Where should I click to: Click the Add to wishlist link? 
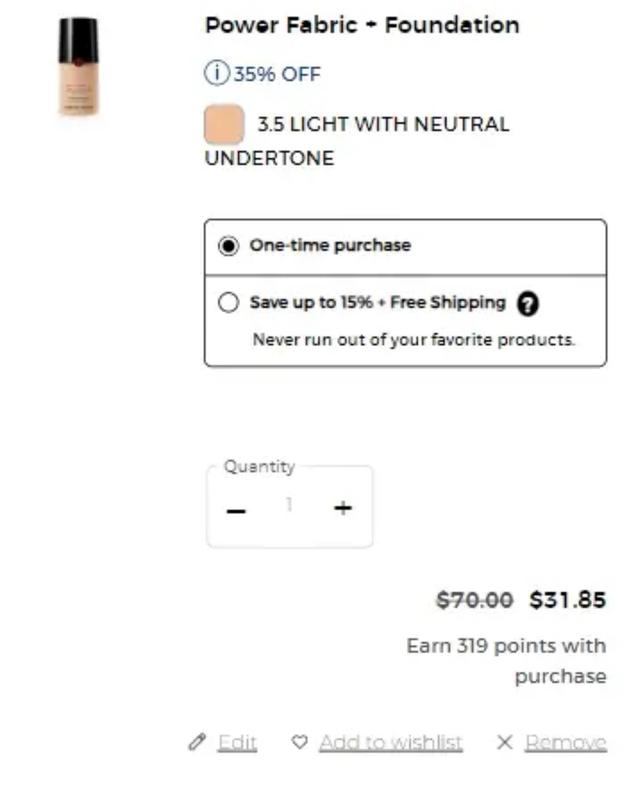tap(390, 742)
